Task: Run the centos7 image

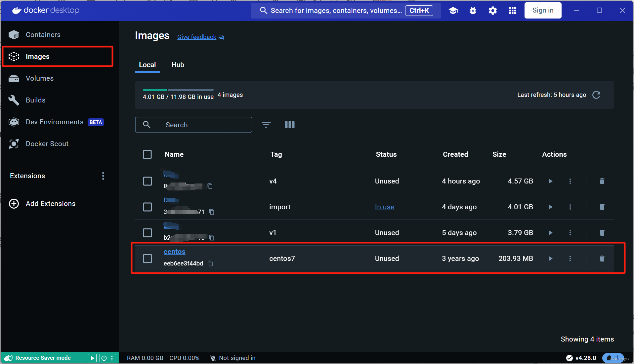Action: [551, 259]
